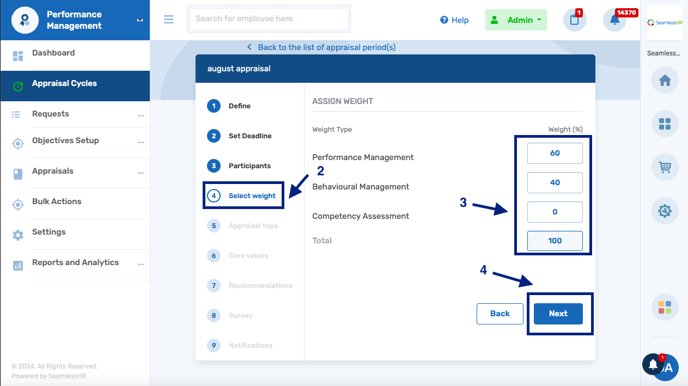Select Appraisal Cycles in the sidebar

tap(75, 86)
